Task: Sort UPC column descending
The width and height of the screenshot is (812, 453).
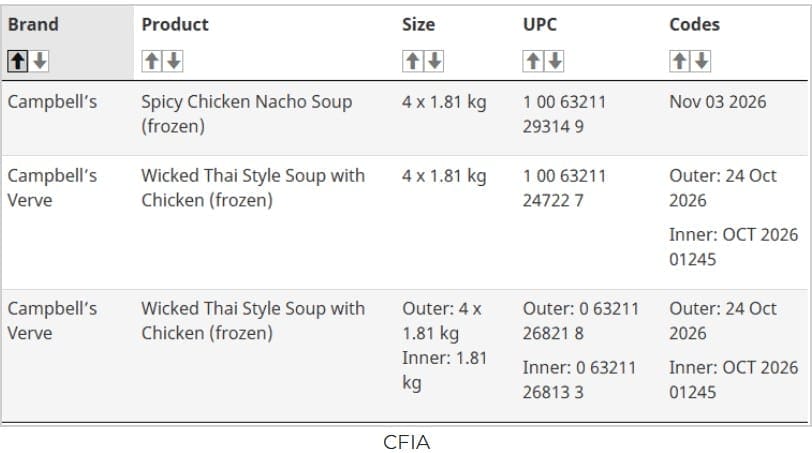Action: (555, 61)
